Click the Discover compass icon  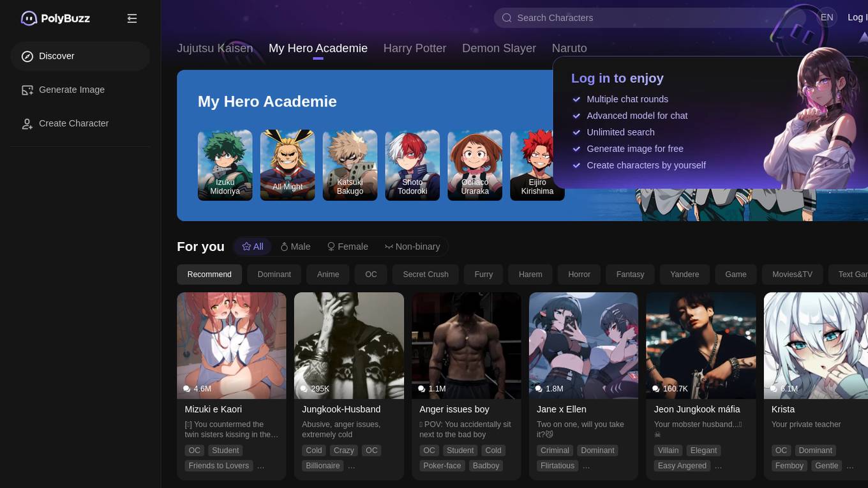[x=27, y=56]
